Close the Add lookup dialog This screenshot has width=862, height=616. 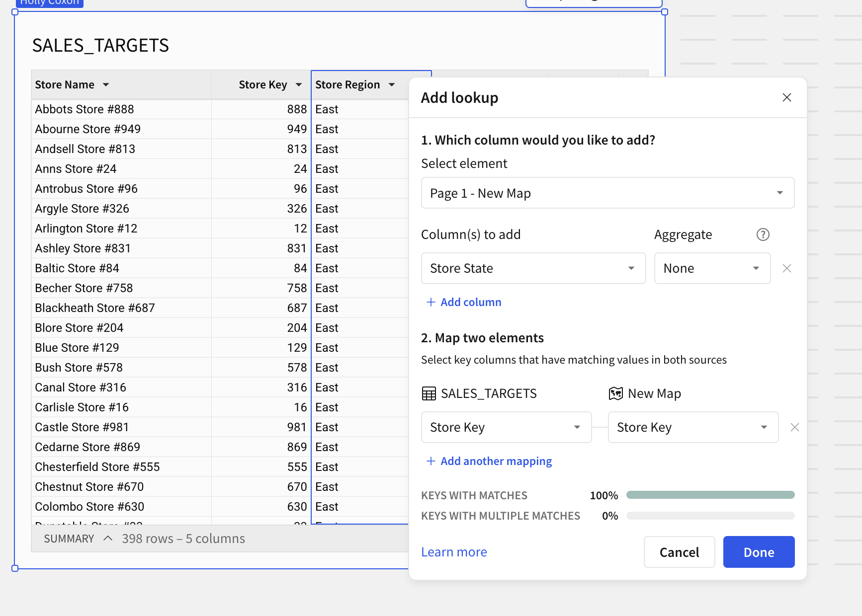click(x=787, y=97)
